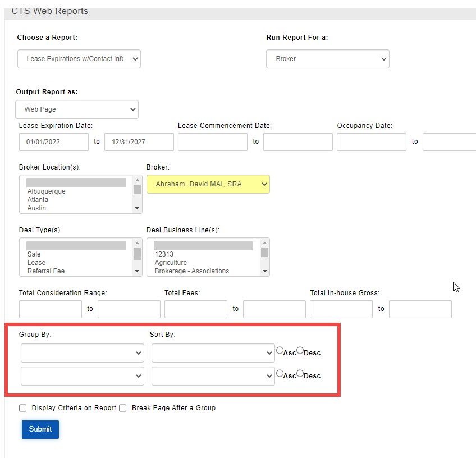Expand the Run Report For dropdown

[x=327, y=59]
